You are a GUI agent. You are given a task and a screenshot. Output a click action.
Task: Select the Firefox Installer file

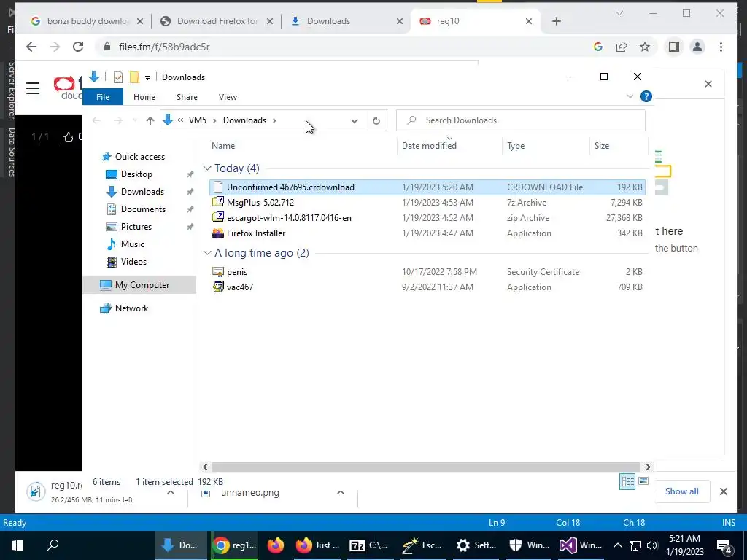pyautogui.click(x=427, y=233)
